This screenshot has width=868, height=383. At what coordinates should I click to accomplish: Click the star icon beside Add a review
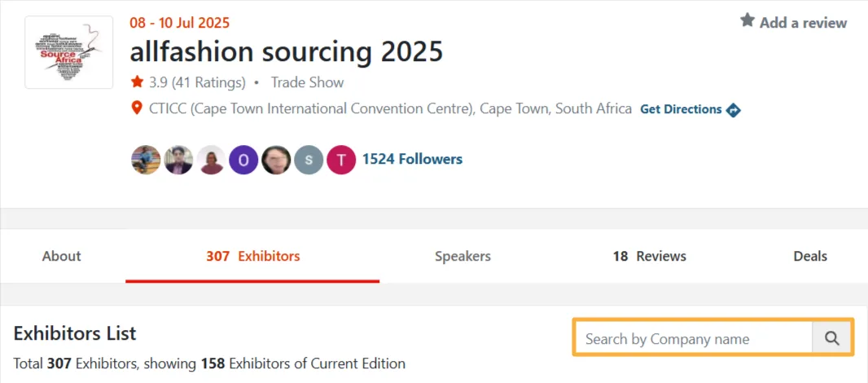pos(747,21)
